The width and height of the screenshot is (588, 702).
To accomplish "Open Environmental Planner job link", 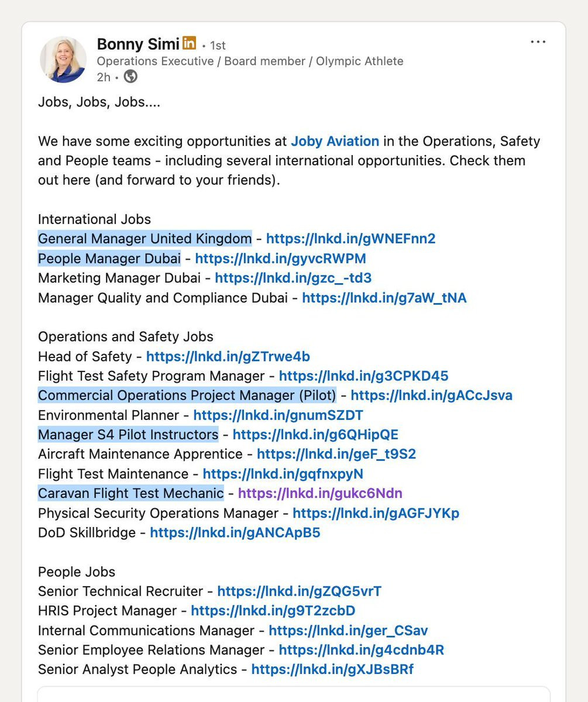I will click(278, 415).
